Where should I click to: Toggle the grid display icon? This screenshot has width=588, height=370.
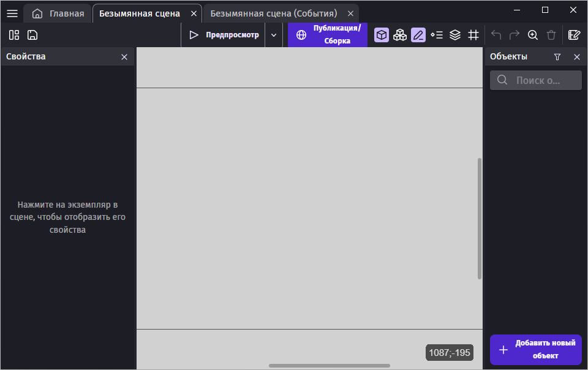(x=473, y=35)
